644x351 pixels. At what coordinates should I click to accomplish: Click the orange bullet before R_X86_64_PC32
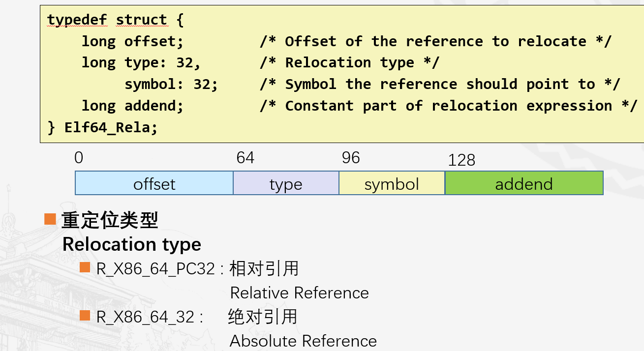pos(85,267)
